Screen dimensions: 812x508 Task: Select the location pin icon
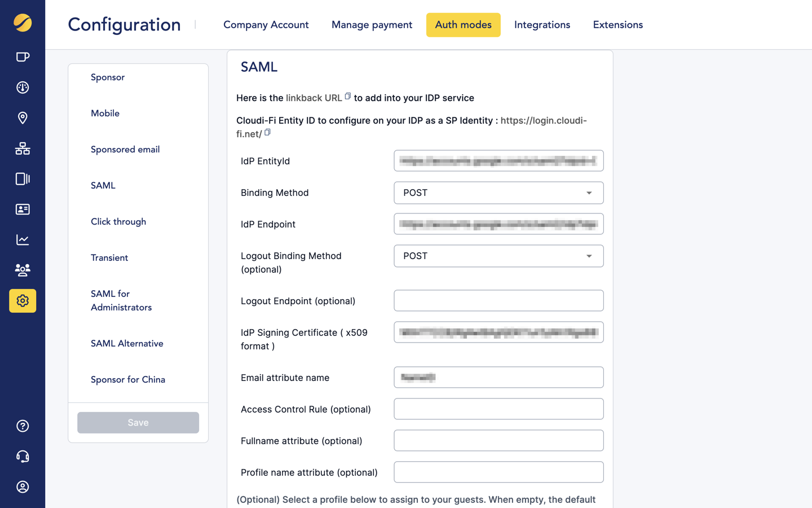point(23,118)
